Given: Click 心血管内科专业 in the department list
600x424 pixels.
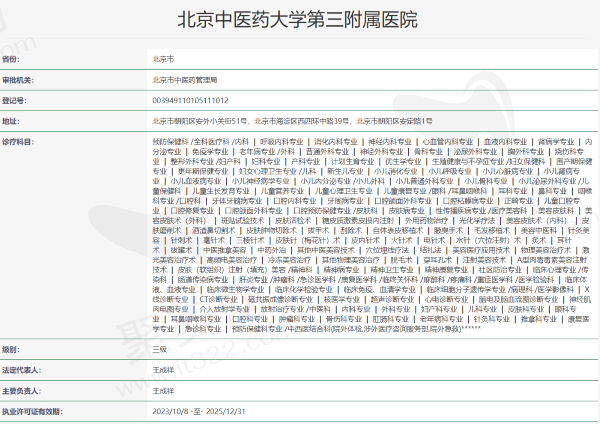Looking at the screenshot, I should 448,142.
